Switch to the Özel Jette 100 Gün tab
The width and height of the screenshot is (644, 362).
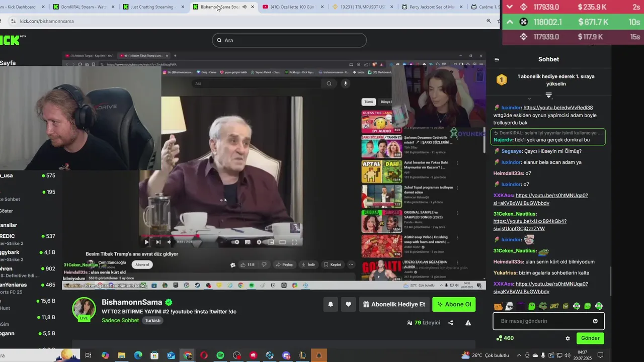293,7
